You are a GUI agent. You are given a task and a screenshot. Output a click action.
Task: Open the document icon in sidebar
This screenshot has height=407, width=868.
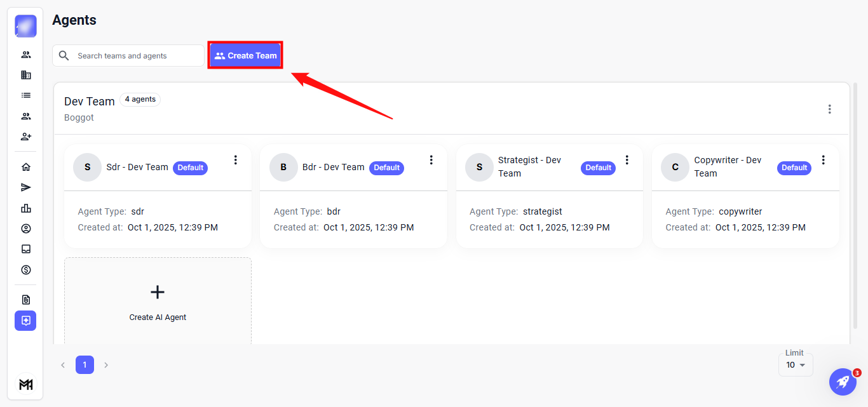25,300
